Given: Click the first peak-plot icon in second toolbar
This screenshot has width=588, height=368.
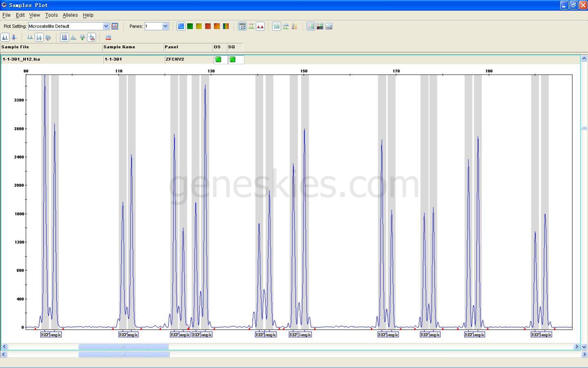Looking at the screenshot, I should 5,38.
